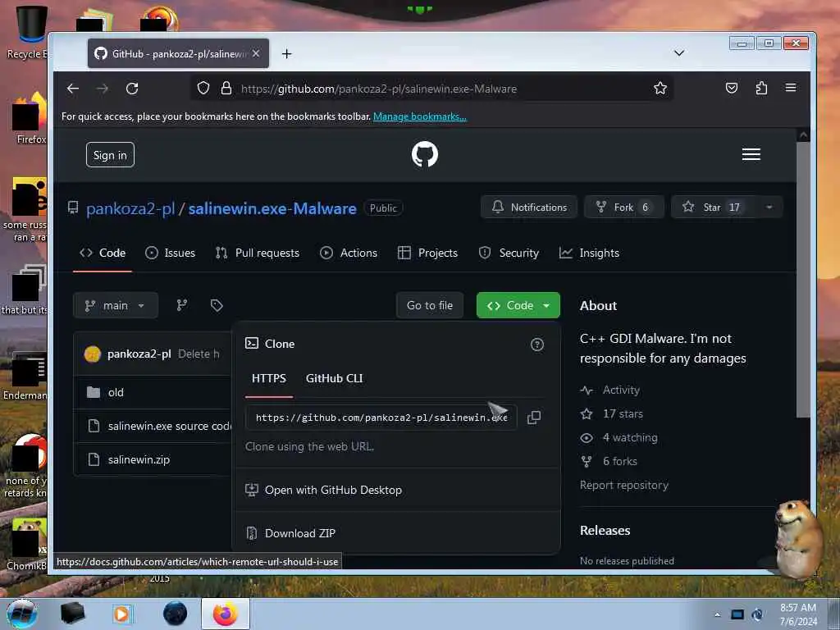Open the Firefox application menu
This screenshot has height=630, width=840.
pyautogui.click(x=790, y=88)
